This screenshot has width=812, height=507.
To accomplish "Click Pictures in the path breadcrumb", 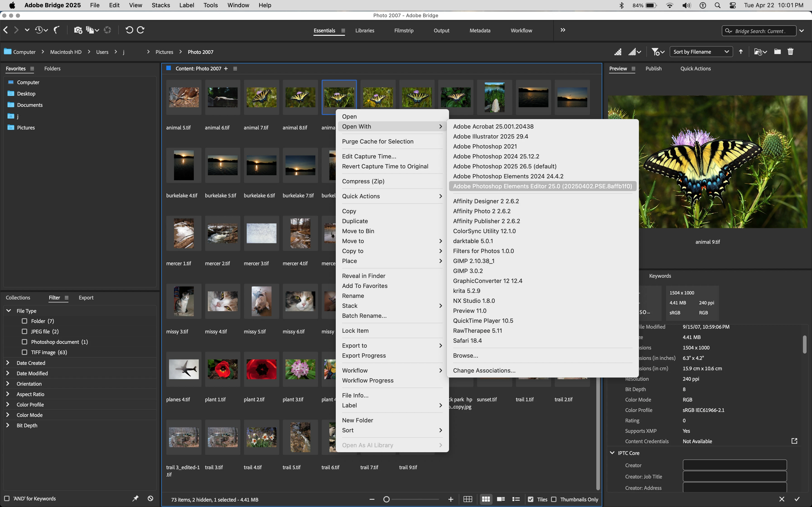I will (164, 52).
